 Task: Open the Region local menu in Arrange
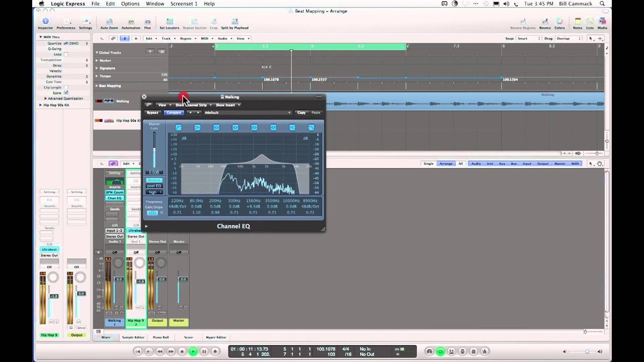(x=187, y=38)
